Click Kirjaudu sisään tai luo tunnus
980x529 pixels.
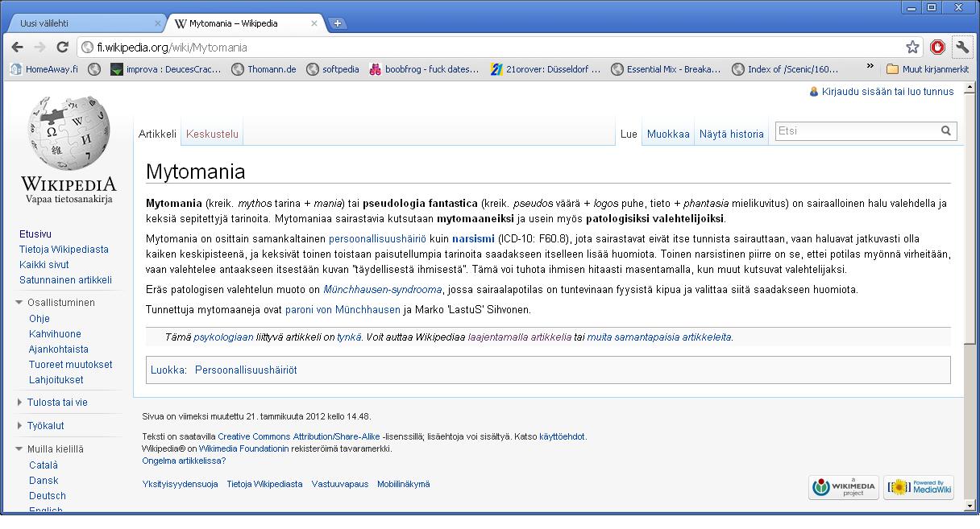click(887, 92)
